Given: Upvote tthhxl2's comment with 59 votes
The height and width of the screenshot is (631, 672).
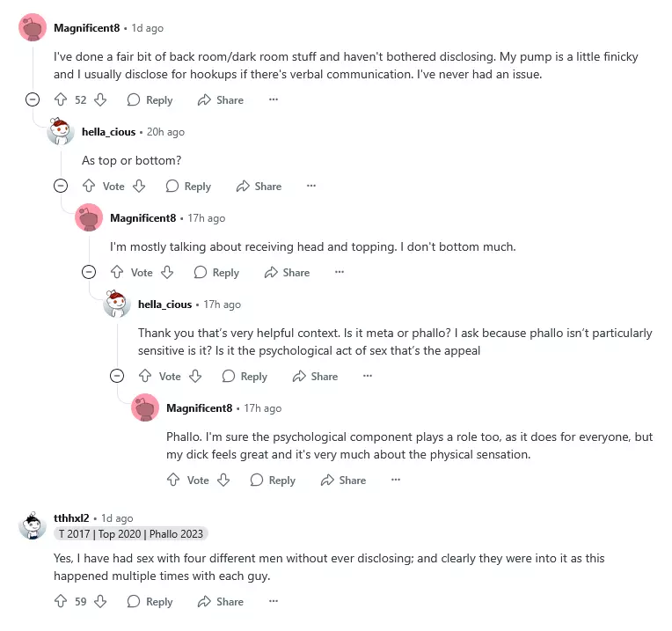Looking at the screenshot, I should (61, 602).
